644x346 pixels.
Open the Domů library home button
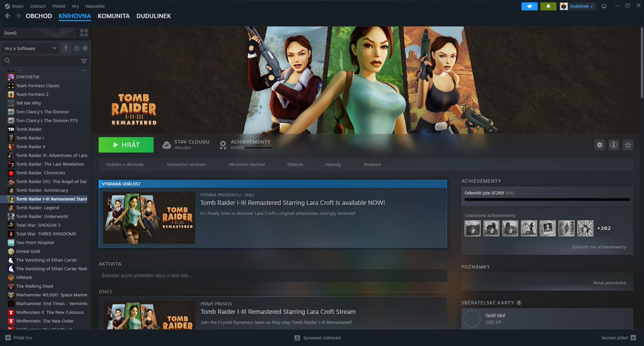[39, 33]
